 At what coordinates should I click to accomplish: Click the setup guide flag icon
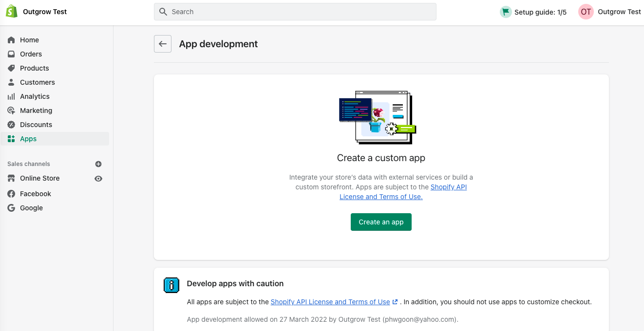[x=506, y=12]
